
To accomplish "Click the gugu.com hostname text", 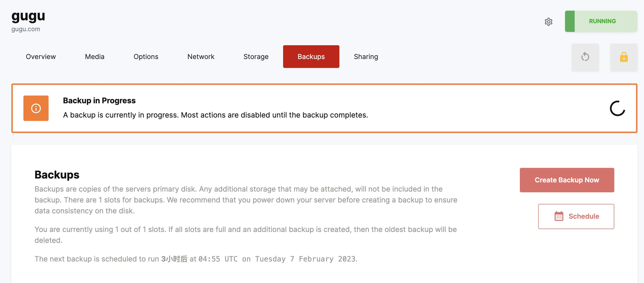I will [x=26, y=29].
